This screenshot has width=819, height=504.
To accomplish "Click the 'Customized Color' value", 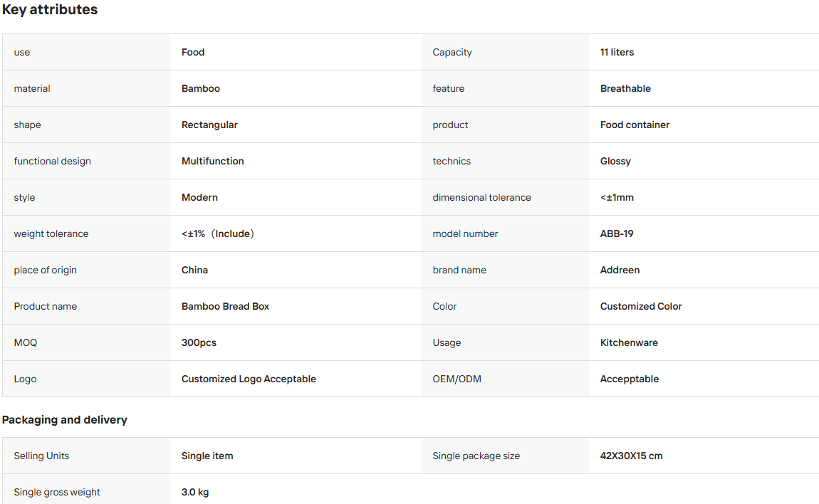I will pyautogui.click(x=641, y=307).
